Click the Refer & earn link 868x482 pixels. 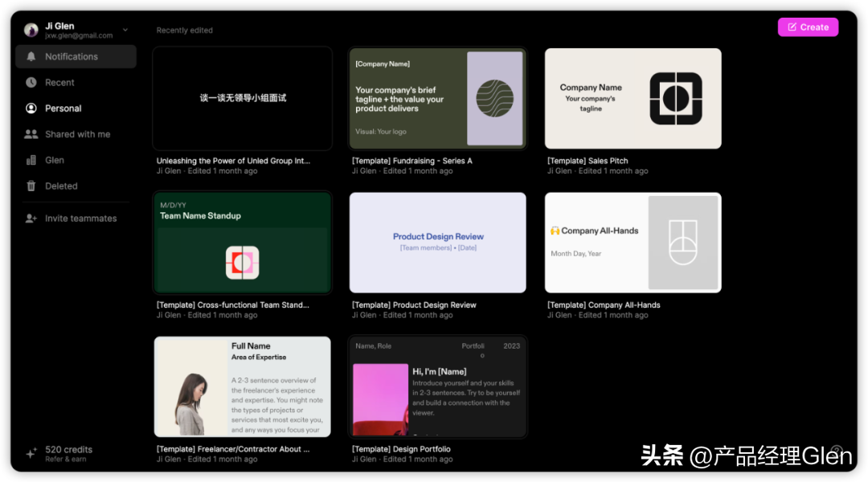[65, 460]
